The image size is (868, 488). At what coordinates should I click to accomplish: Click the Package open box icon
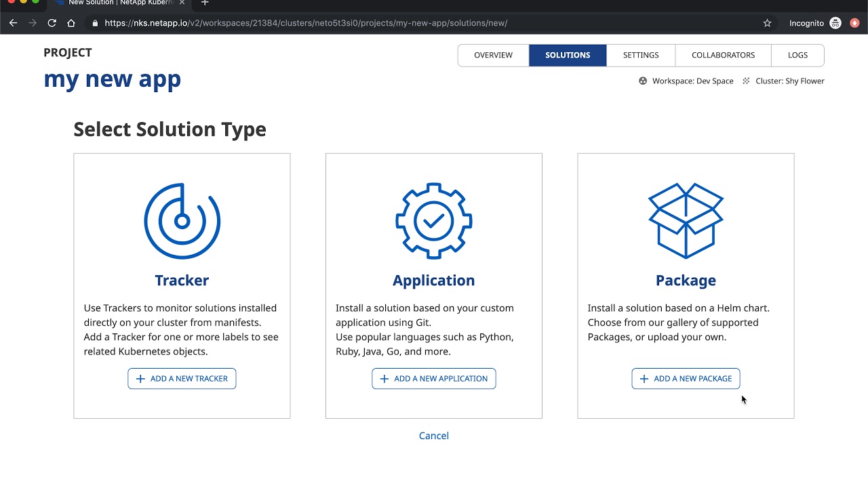686,220
